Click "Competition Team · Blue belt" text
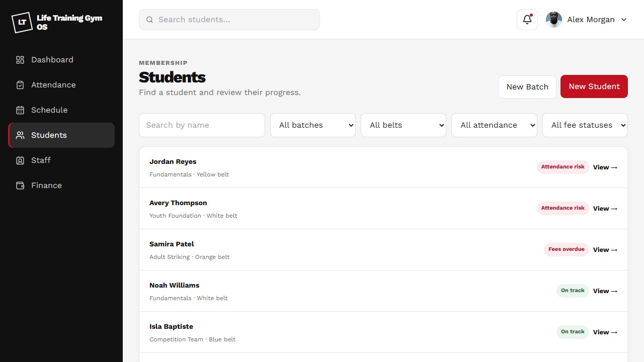The image size is (644, 362). (192, 339)
